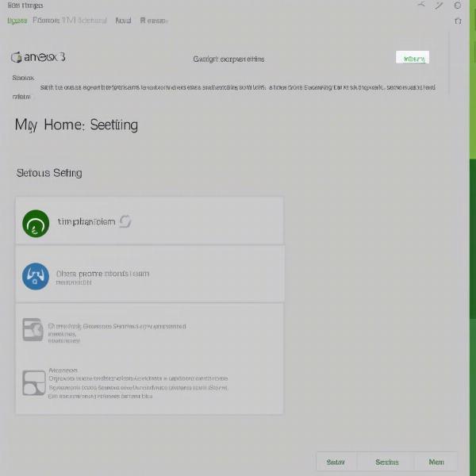
Task: Click the gray icon of the third settings row
Action: click(33, 329)
